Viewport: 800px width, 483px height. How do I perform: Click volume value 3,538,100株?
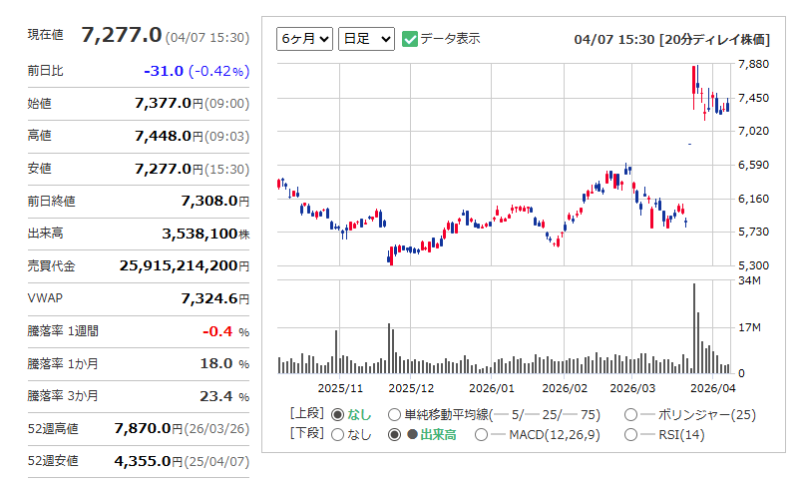[206, 234]
